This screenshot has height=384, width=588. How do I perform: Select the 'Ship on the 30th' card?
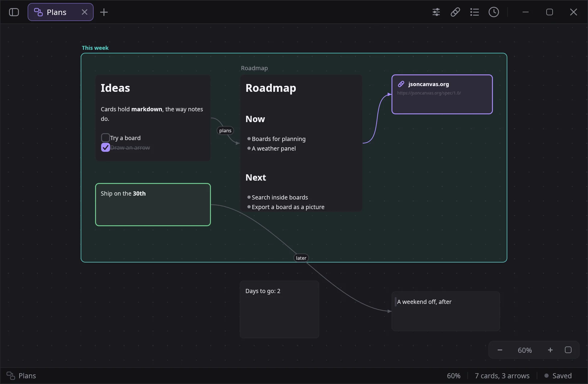point(153,205)
